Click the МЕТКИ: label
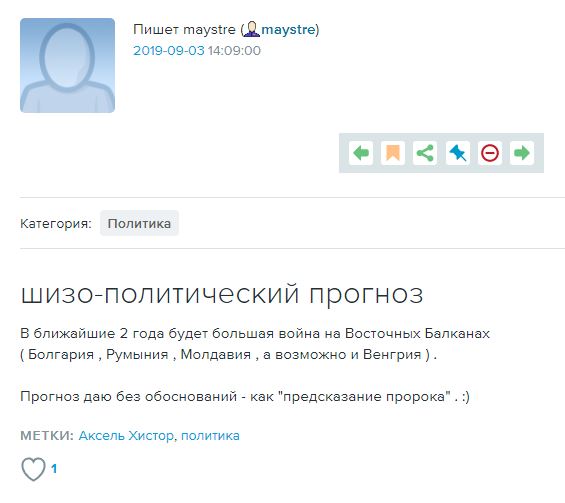Viewport: 565px width, 503px height. coord(47,436)
